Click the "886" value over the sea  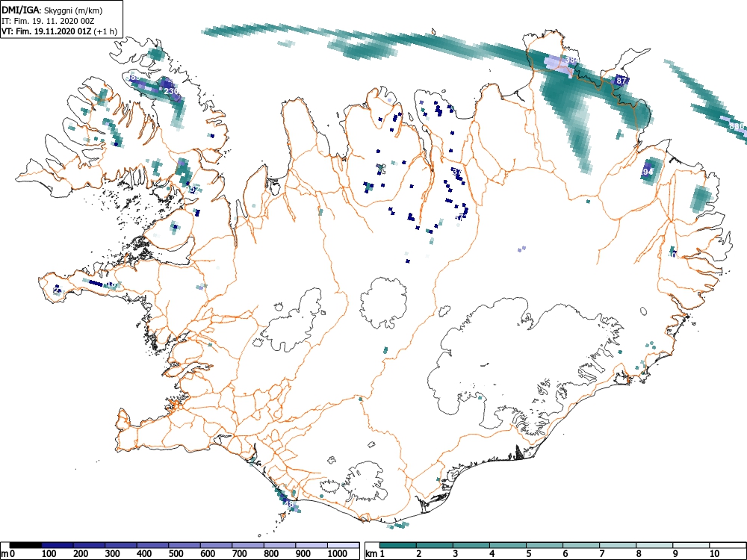[x=736, y=126]
